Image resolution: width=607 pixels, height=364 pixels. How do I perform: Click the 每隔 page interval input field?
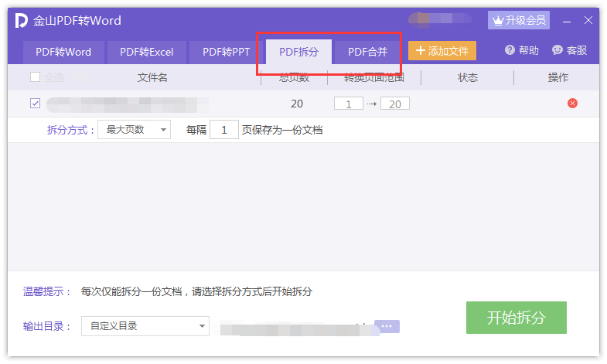[x=224, y=130]
